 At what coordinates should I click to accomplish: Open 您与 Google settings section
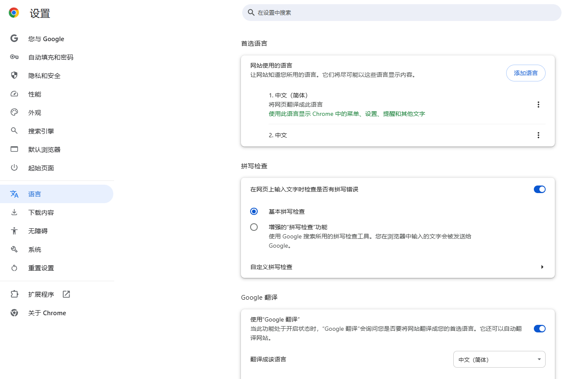(x=57, y=39)
